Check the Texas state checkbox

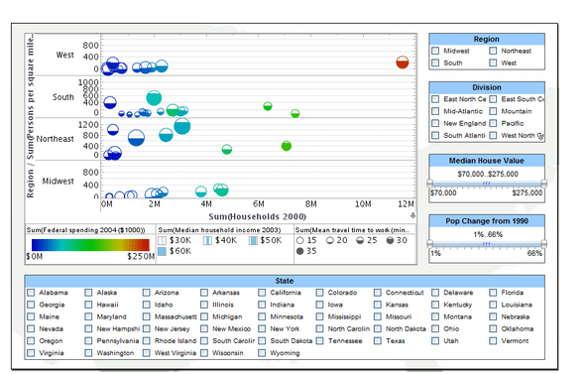pyautogui.click(x=377, y=341)
